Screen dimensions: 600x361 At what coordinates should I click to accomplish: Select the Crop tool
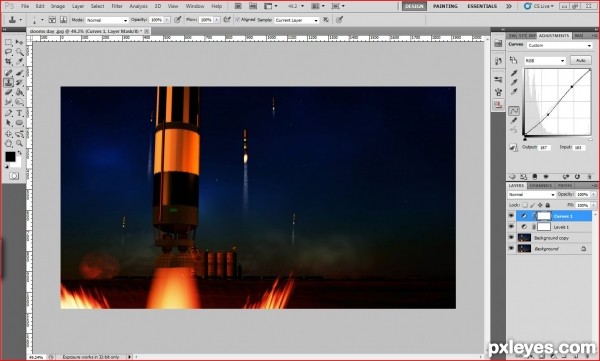coord(8,62)
